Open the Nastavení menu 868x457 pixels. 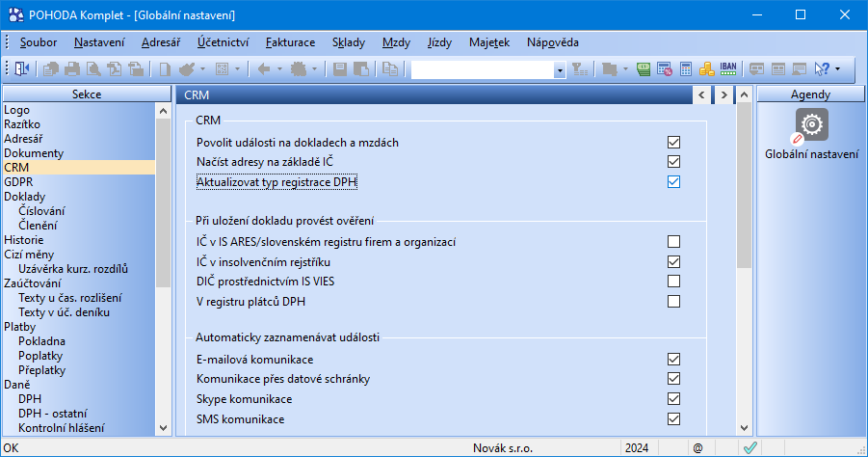click(99, 42)
